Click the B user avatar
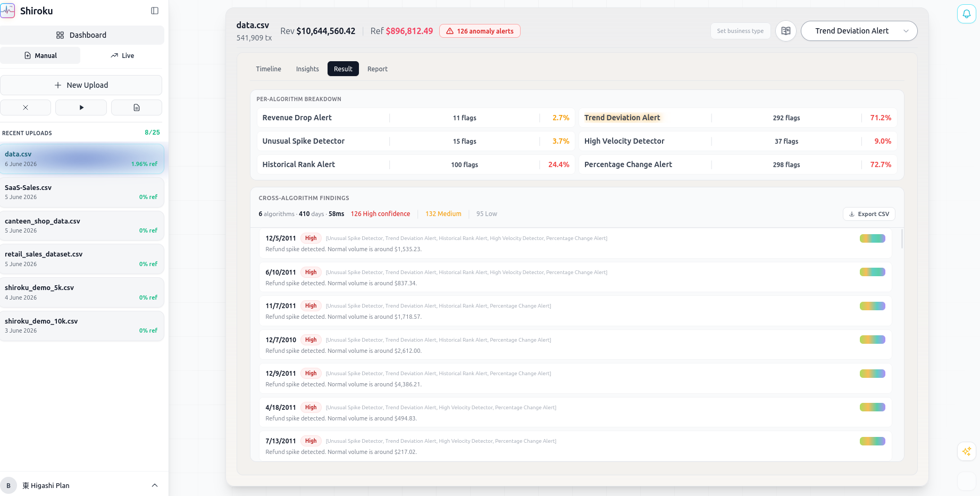Image resolution: width=980 pixels, height=496 pixels. (x=9, y=485)
